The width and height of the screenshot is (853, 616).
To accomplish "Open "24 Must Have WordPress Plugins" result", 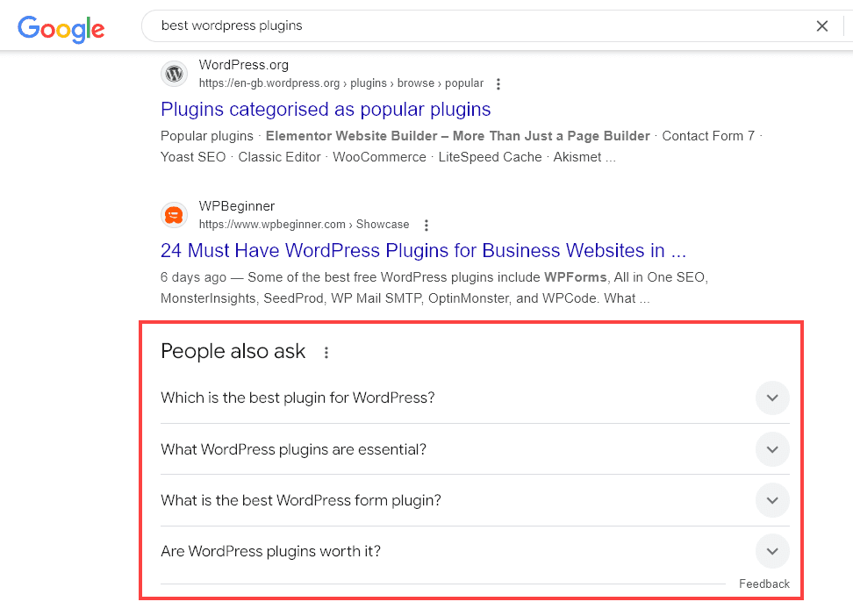I will pyautogui.click(x=423, y=250).
